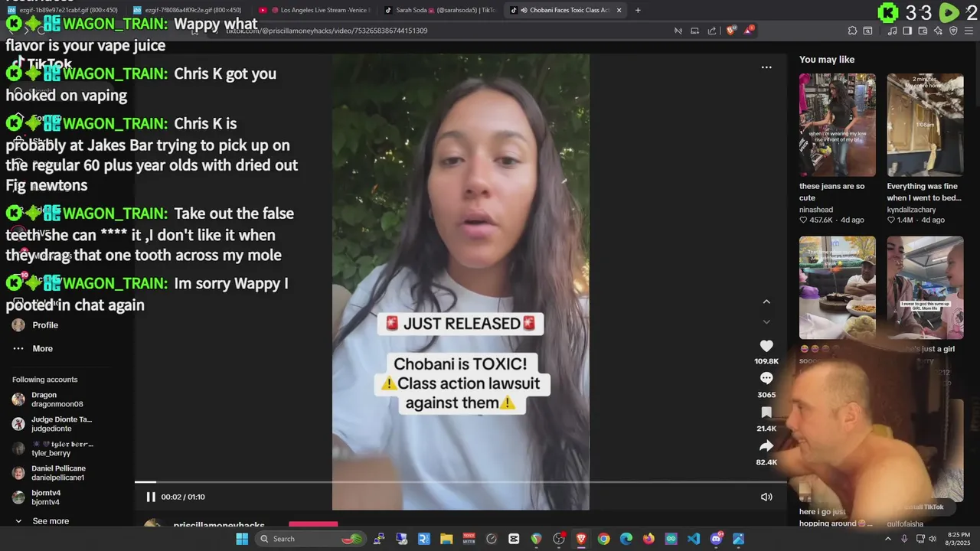
Task: Click the install app icon in address bar
Action: click(x=694, y=31)
